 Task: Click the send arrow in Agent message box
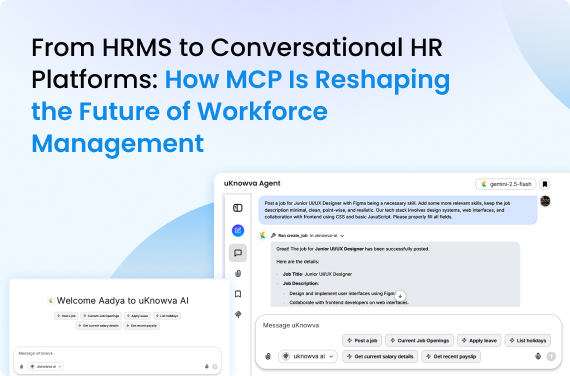551,356
